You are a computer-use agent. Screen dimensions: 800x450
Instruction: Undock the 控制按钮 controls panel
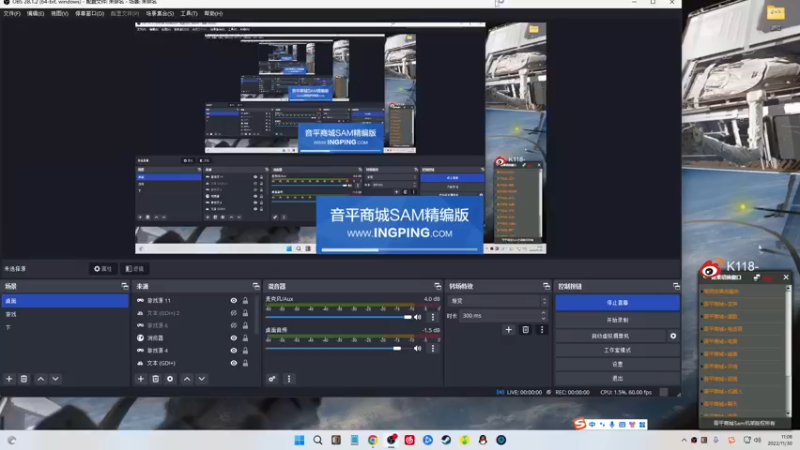point(676,286)
